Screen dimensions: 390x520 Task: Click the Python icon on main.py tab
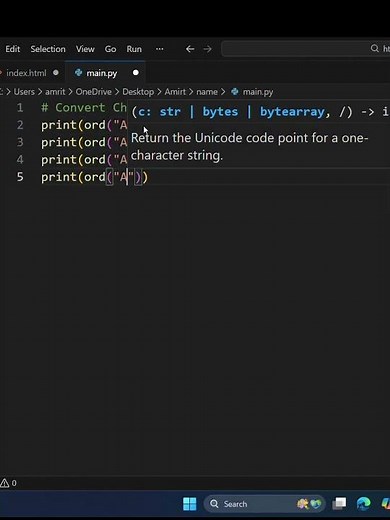coord(78,72)
